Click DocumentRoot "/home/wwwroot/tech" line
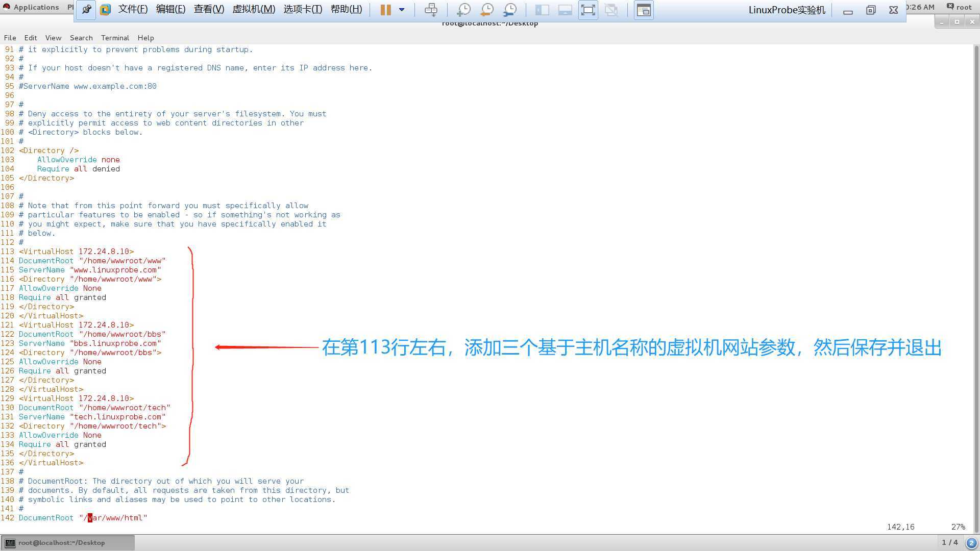The height and width of the screenshot is (551, 980). coord(94,408)
